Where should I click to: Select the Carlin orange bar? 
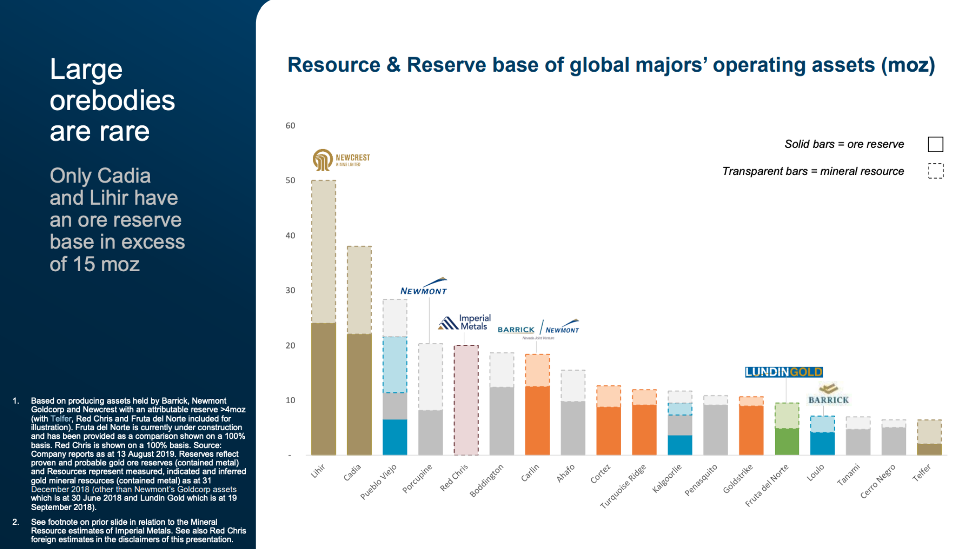coord(538,405)
